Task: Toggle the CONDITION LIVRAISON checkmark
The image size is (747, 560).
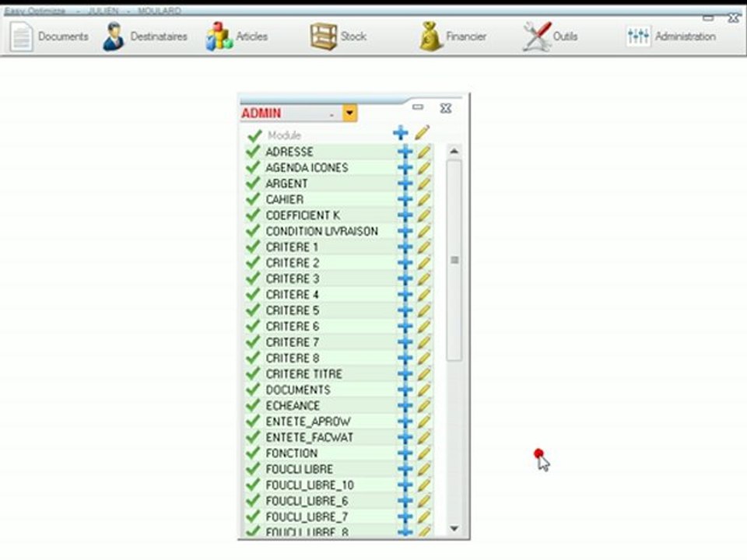Action: [253, 231]
